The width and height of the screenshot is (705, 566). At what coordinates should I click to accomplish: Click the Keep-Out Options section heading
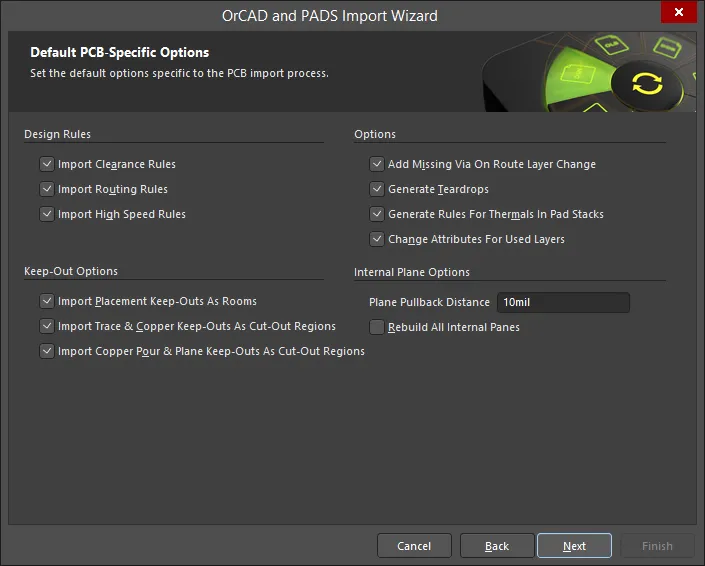71,271
